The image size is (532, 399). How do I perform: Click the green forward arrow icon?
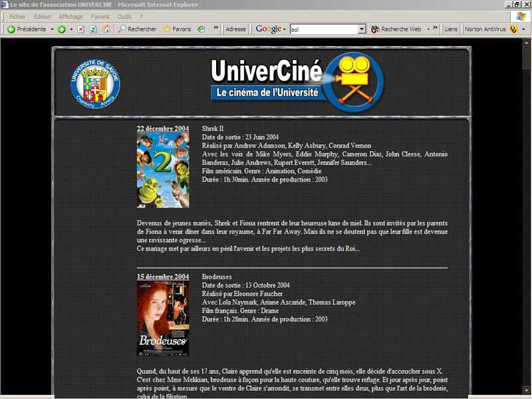61,29
